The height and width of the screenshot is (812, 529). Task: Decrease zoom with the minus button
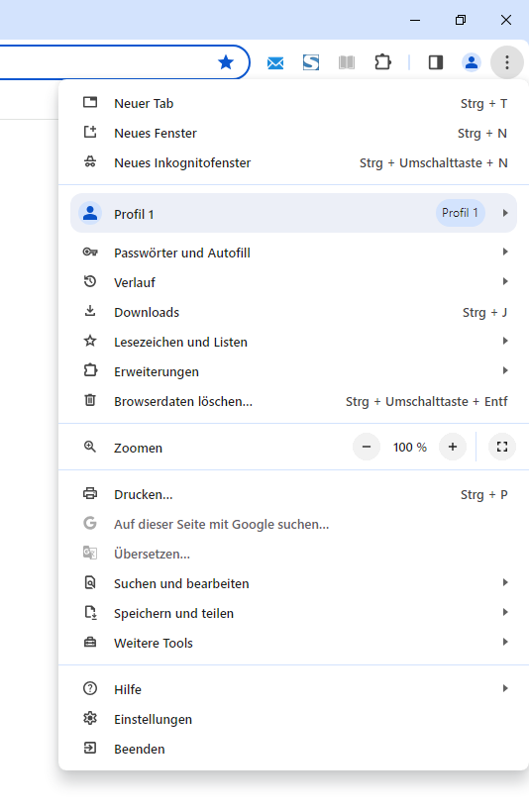point(367,447)
